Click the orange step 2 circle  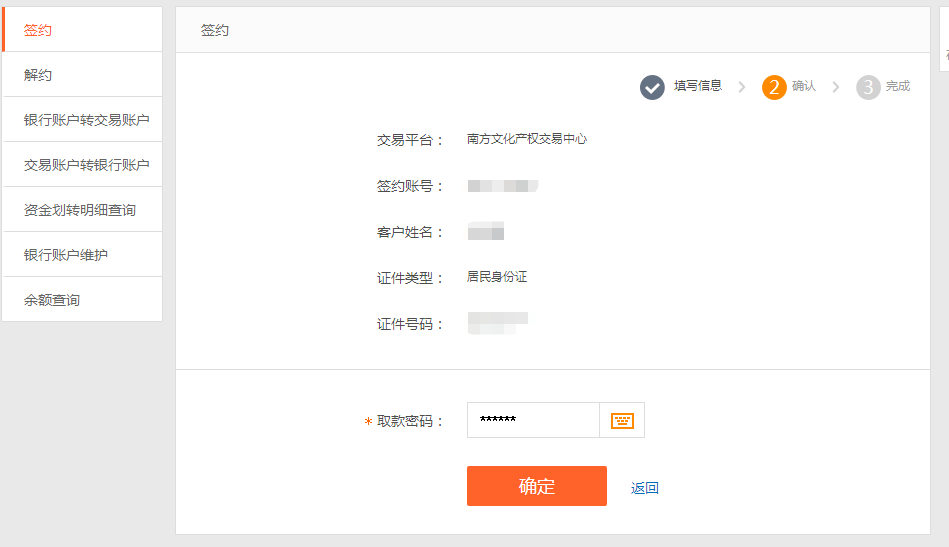(x=774, y=88)
